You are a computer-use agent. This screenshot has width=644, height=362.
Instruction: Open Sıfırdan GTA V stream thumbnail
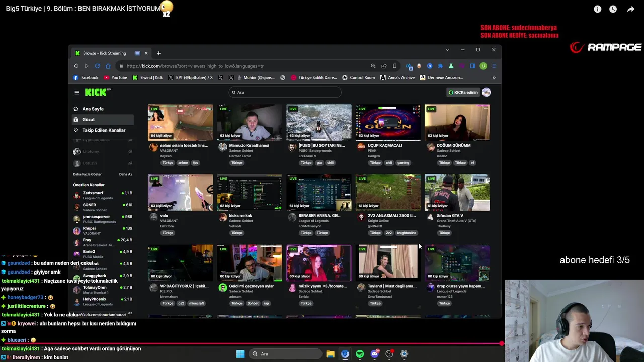pos(457,193)
